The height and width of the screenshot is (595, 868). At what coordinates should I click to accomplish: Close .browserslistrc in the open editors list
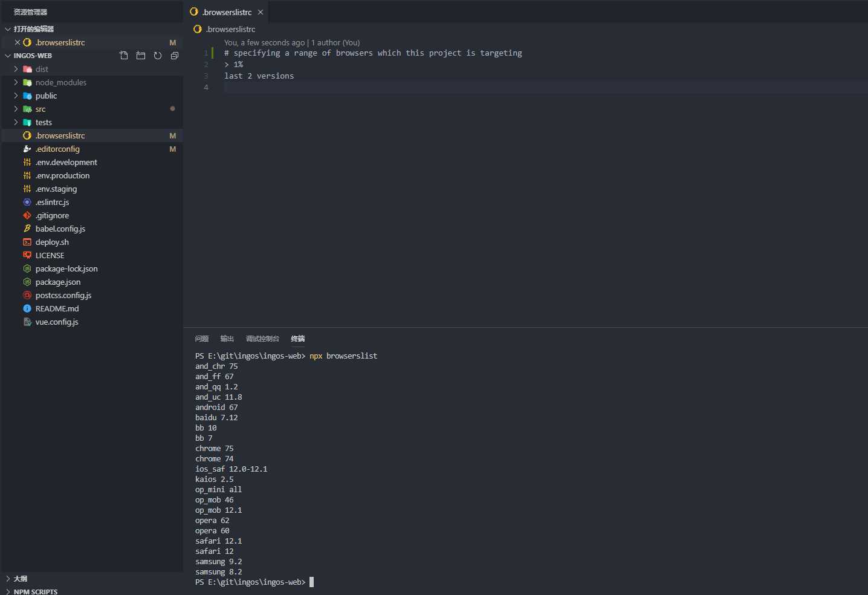18,42
